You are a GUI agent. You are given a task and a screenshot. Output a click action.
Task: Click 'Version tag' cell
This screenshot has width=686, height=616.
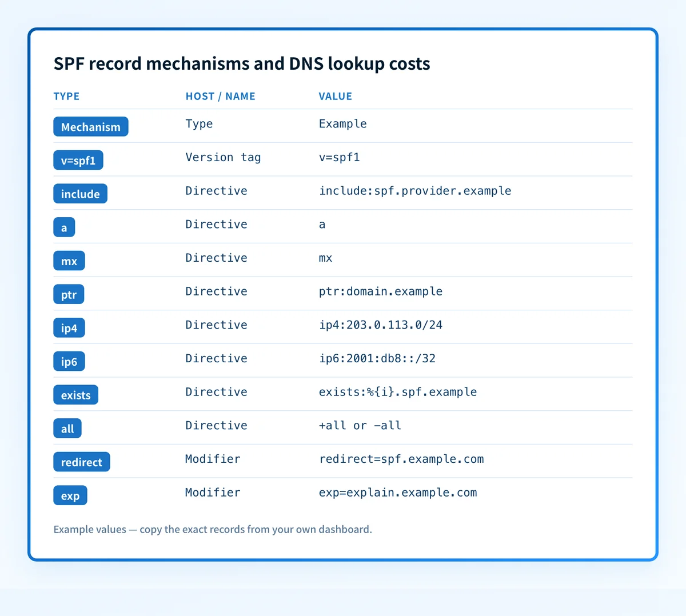click(x=223, y=157)
